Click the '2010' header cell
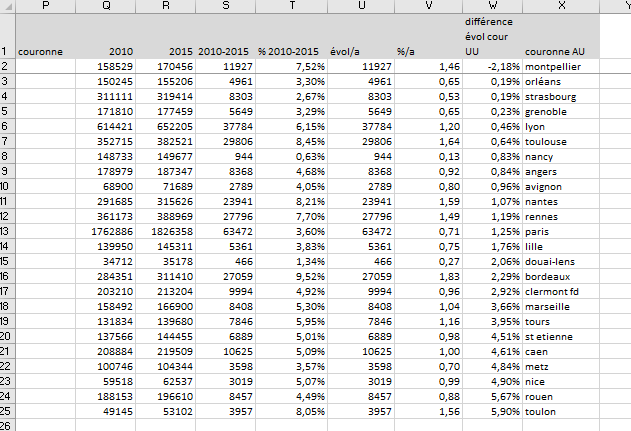631x431 pixels. 106,36
